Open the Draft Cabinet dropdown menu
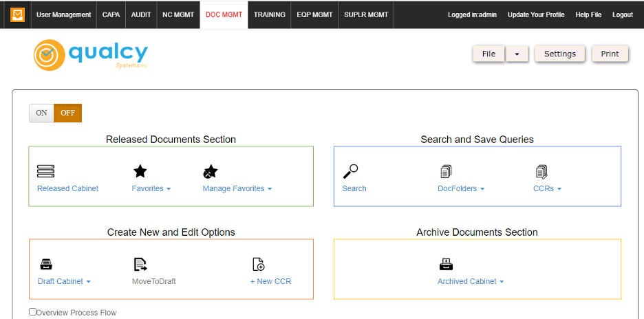 point(64,281)
